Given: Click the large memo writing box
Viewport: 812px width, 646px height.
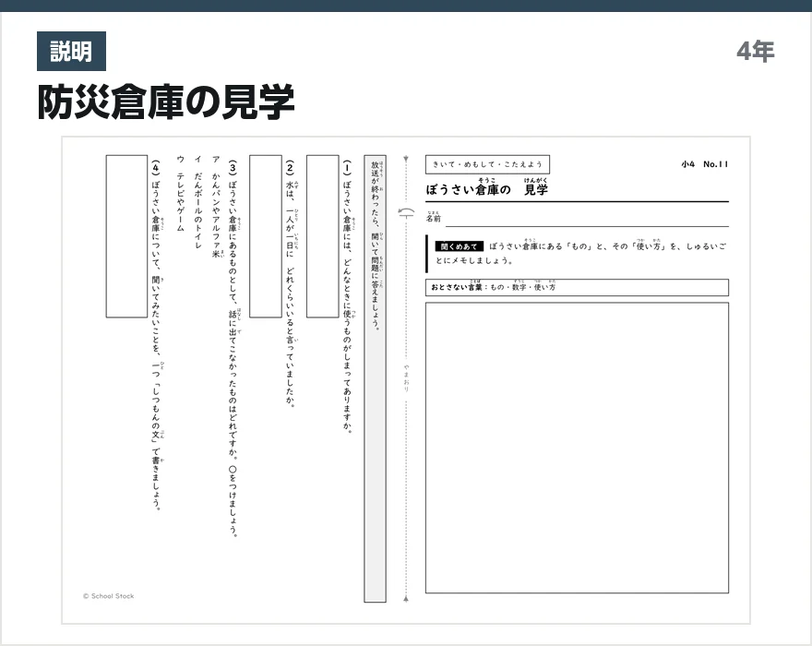Looking at the screenshot, I should click(577, 448).
